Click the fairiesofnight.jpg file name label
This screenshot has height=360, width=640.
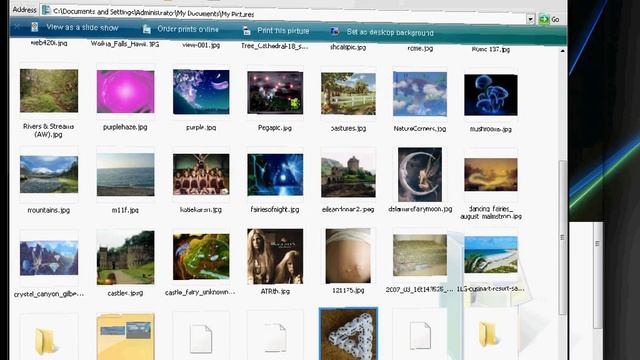click(x=275, y=209)
